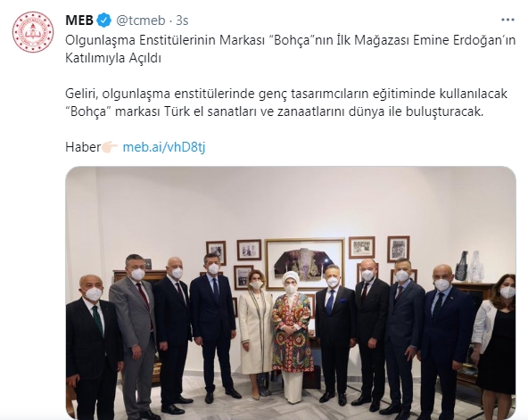Click the headline line starting with Olgunlaşma Enstitülerinin
Image resolution: width=528 pixels, height=420 pixels.
[290, 40]
